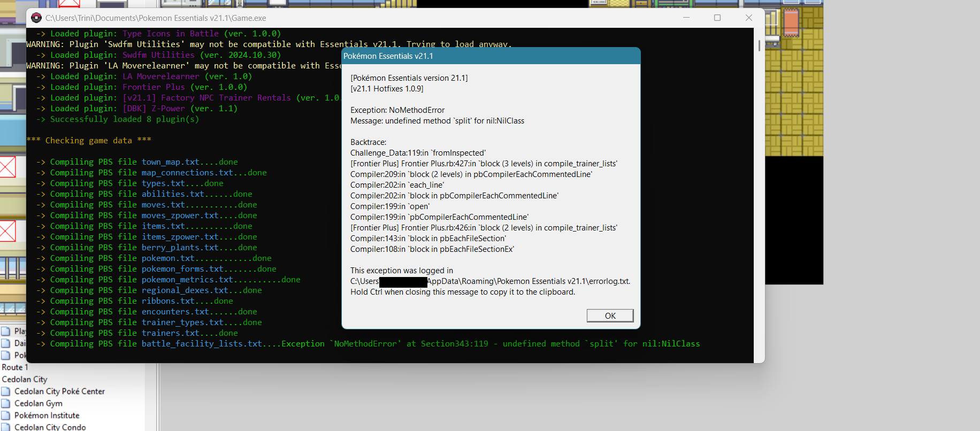Select Cedolan City Condo map
Viewport: 980px width, 431px height.
point(50,427)
